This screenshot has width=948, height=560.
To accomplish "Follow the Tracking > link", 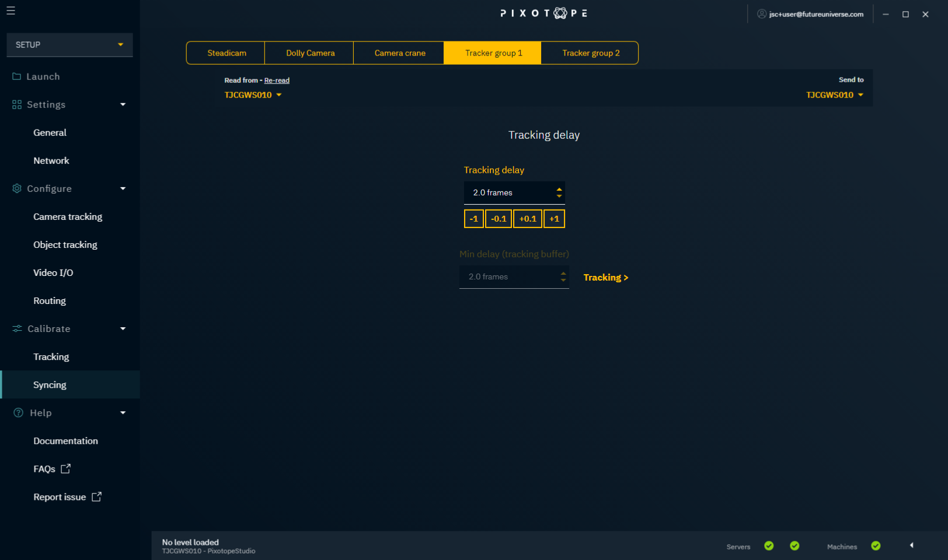I will pos(605,278).
